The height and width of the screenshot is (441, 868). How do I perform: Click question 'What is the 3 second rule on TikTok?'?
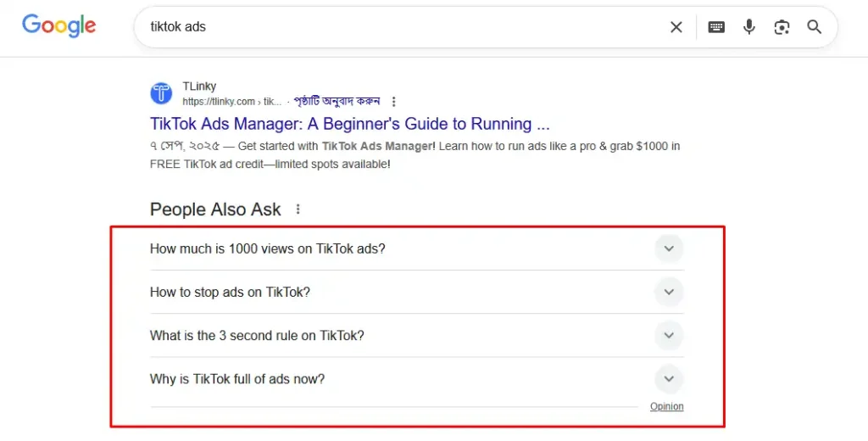(x=257, y=336)
